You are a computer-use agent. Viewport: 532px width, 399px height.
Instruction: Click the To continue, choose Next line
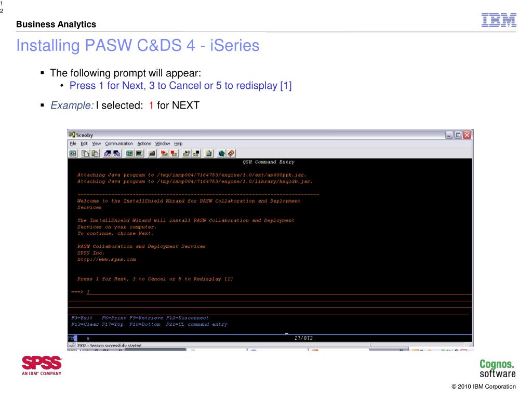coord(115,233)
